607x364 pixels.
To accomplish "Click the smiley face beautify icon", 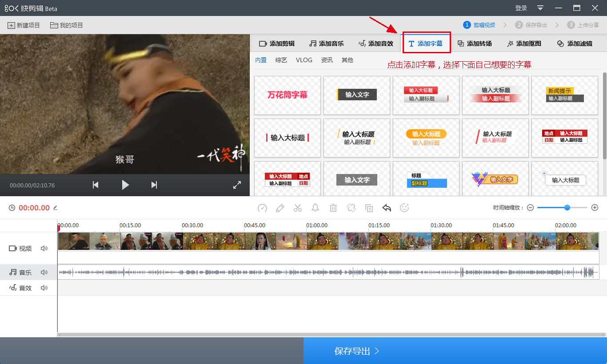I will point(404,208).
